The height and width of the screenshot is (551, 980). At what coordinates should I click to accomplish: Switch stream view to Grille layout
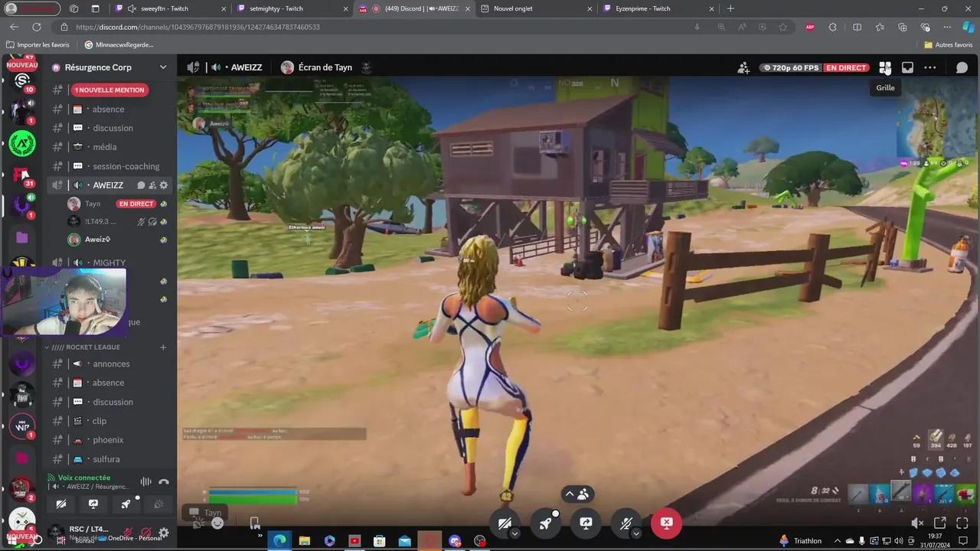(885, 67)
